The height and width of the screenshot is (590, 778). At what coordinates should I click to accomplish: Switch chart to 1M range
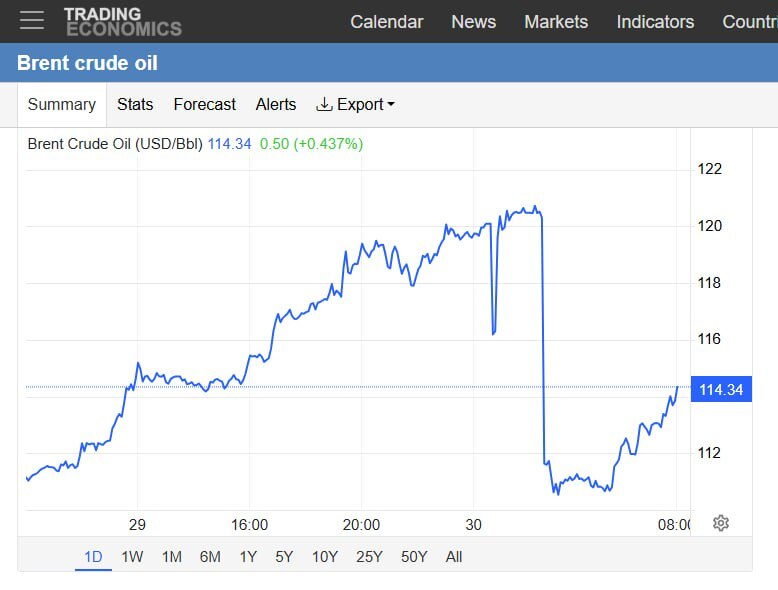pos(172,557)
